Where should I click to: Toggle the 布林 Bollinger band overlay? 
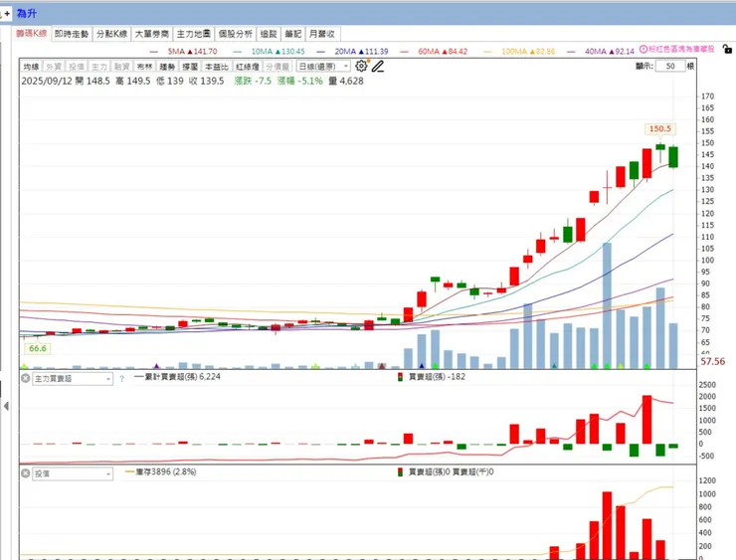(144, 67)
